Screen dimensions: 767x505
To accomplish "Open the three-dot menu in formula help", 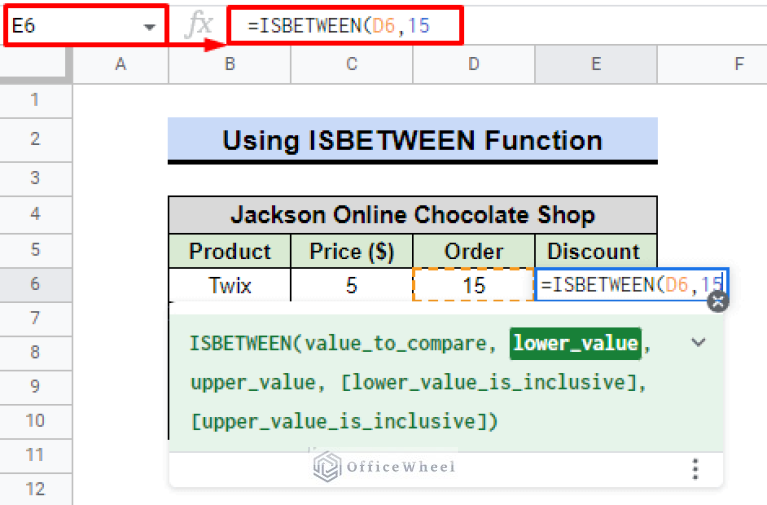I will [694, 469].
